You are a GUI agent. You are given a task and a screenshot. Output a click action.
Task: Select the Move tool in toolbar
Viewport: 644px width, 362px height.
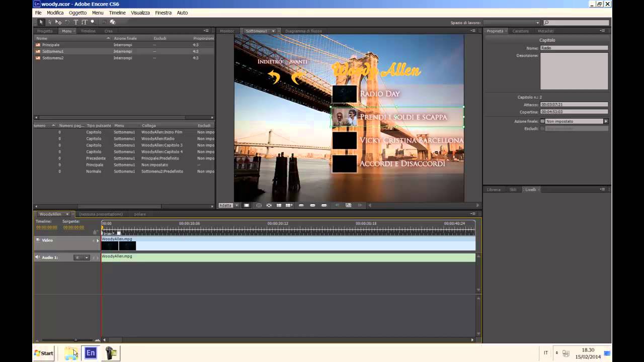[x=58, y=22]
